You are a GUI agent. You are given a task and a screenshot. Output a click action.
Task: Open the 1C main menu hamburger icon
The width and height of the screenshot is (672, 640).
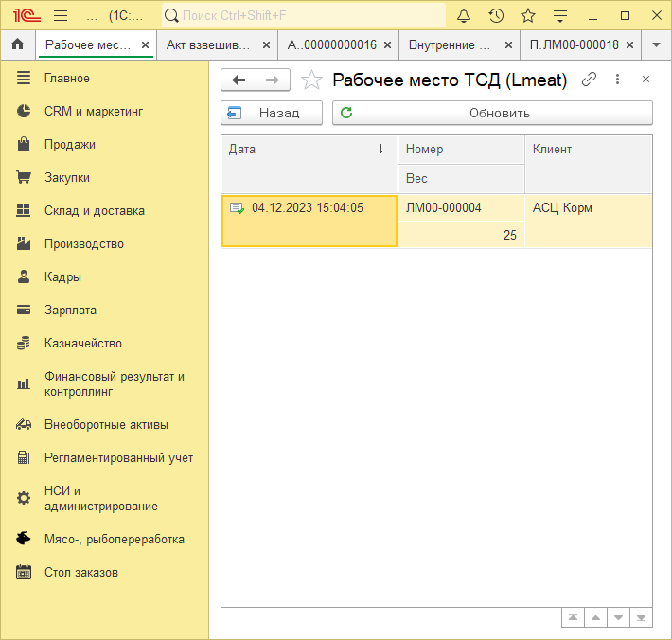61,15
